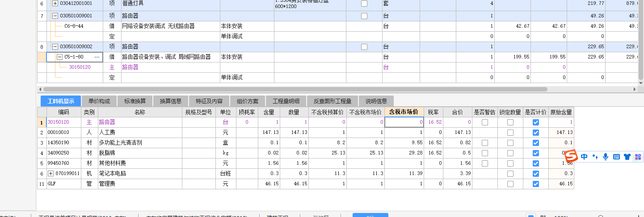Click code 99450760 cell

(64, 163)
